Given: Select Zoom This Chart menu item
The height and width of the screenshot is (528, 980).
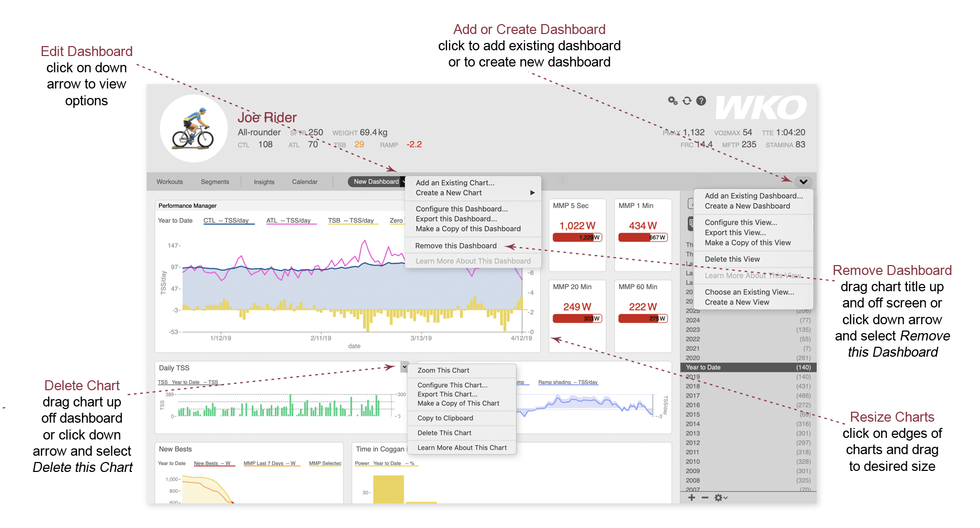Looking at the screenshot, I should click(x=443, y=370).
